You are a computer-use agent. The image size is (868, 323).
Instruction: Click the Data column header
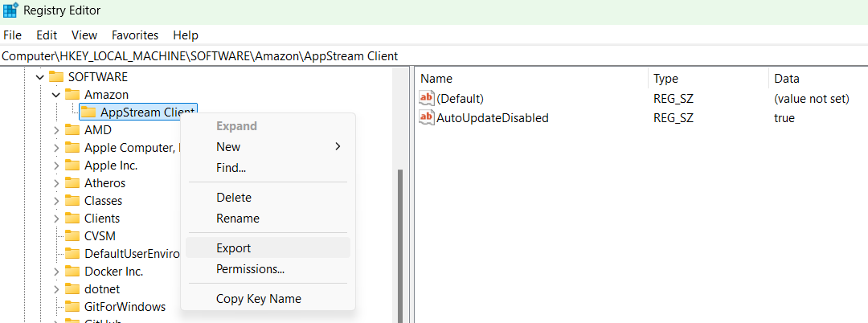786,79
